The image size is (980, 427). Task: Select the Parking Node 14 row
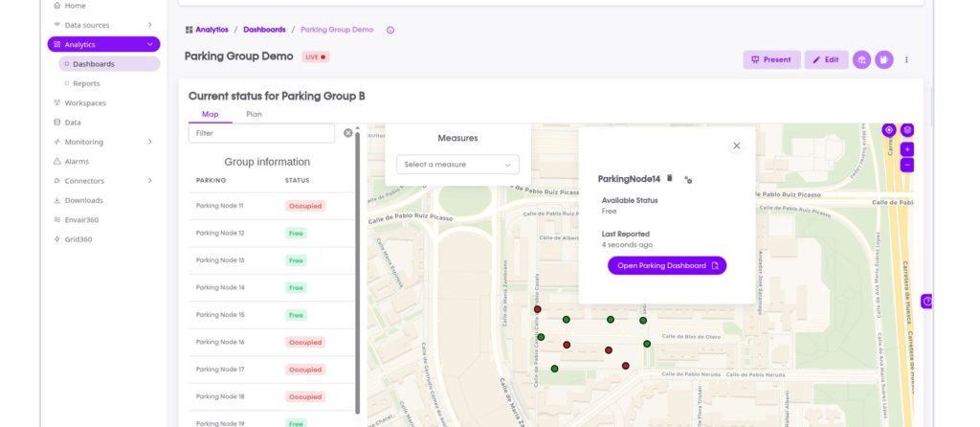(x=271, y=287)
